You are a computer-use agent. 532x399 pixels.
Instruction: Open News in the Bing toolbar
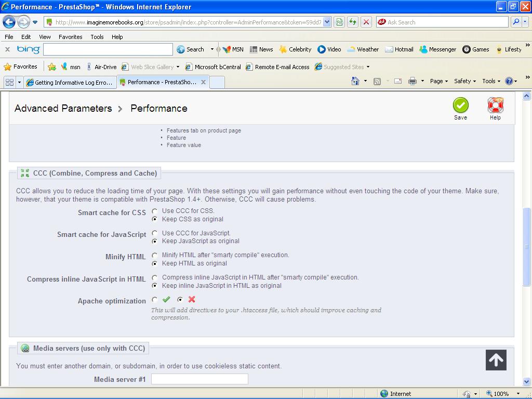coord(261,49)
